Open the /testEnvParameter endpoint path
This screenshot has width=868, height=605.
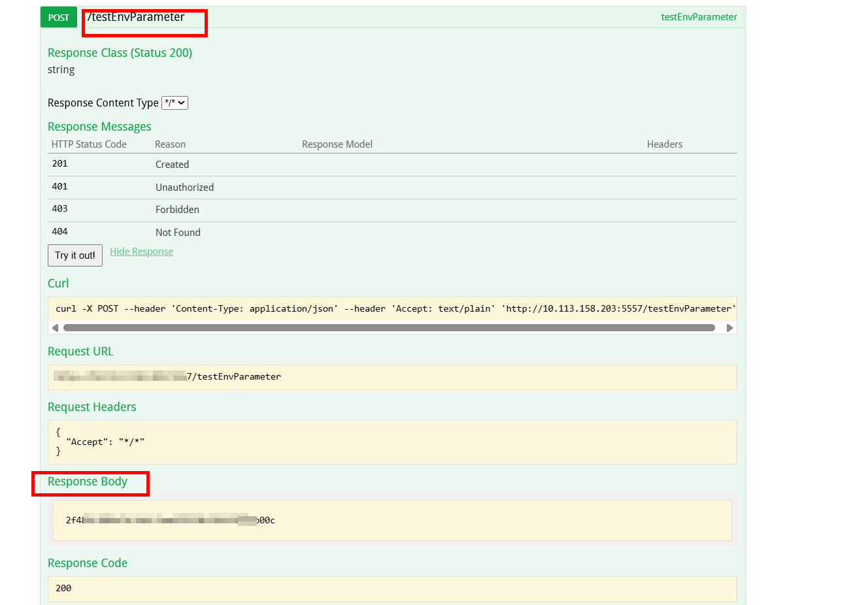coord(136,17)
